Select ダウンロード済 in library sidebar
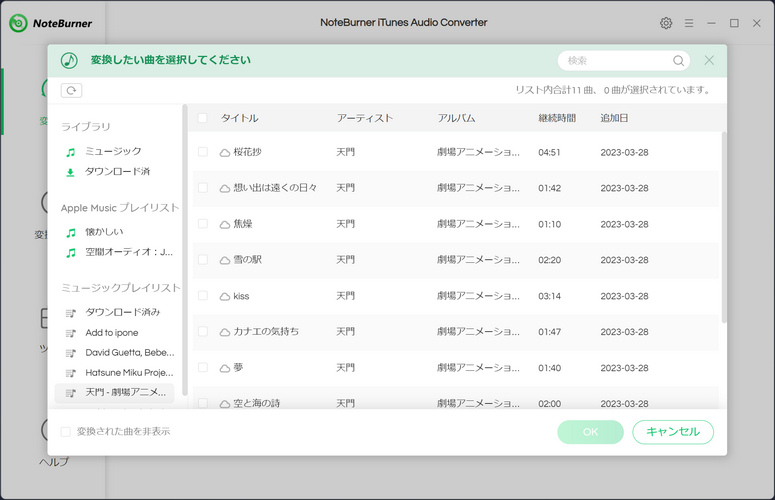775x500 pixels. point(117,171)
